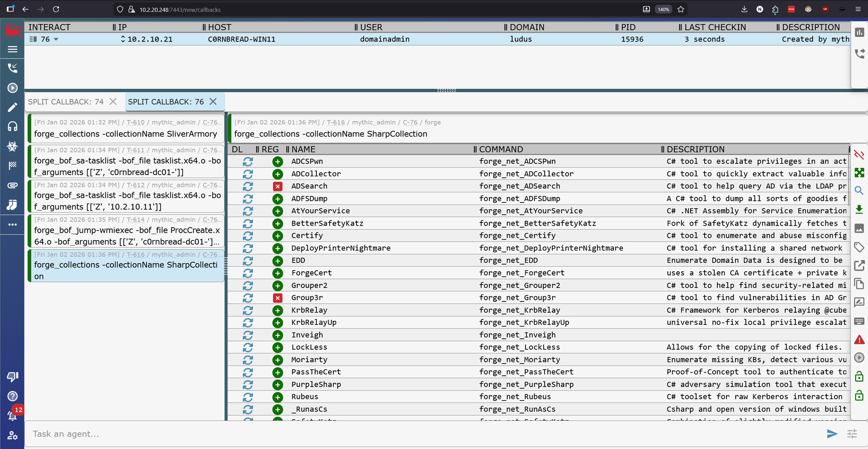
Task: Open T-616 link in the output header
Action: [x=336, y=123]
